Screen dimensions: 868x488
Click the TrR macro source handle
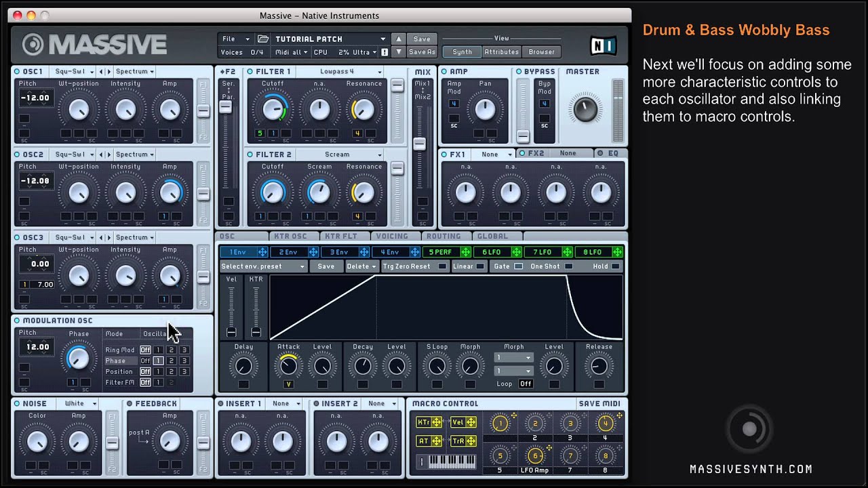click(x=471, y=441)
